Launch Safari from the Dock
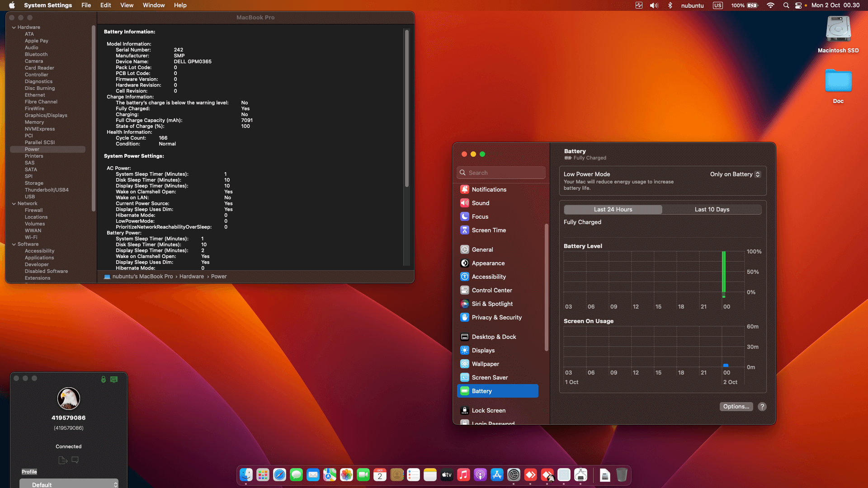 280,475
